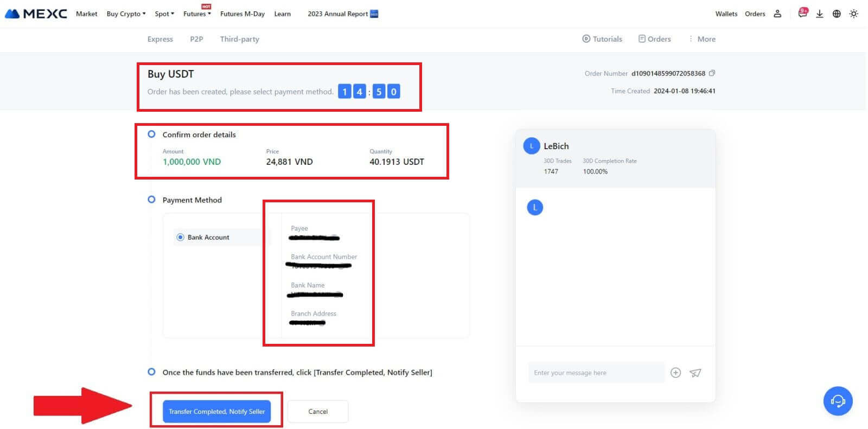Expand the Spot dropdown menu
The width and height of the screenshot is (868, 429).
164,14
